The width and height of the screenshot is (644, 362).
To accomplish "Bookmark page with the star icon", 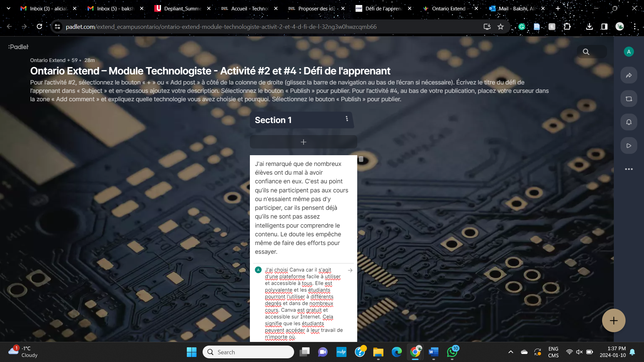I will pos(500,27).
